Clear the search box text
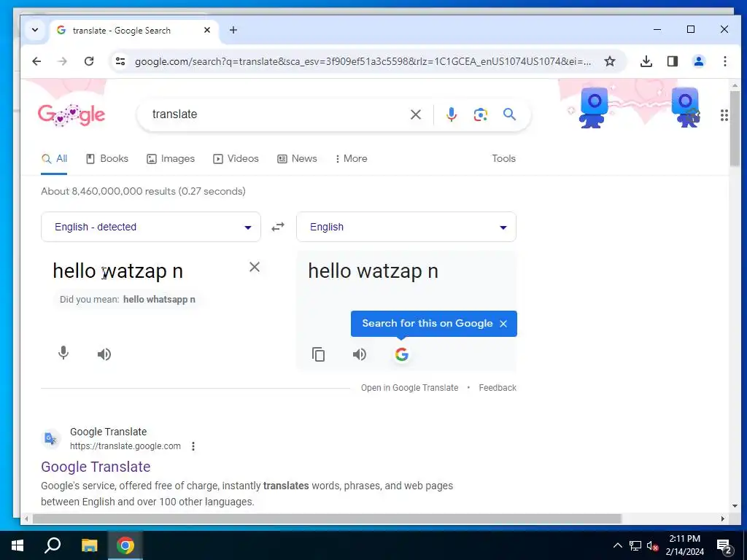 [x=415, y=114]
